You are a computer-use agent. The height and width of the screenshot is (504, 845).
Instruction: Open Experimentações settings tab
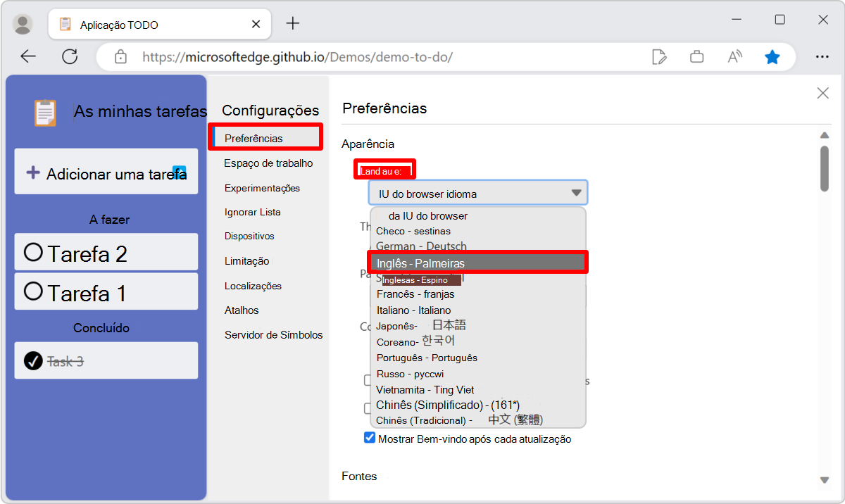tap(262, 188)
